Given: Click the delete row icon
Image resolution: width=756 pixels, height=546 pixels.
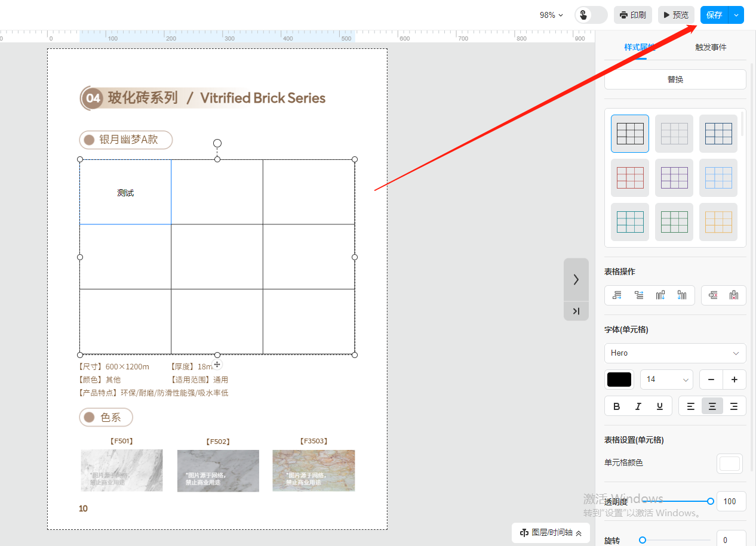Looking at the screenshot, I should 712,295.
